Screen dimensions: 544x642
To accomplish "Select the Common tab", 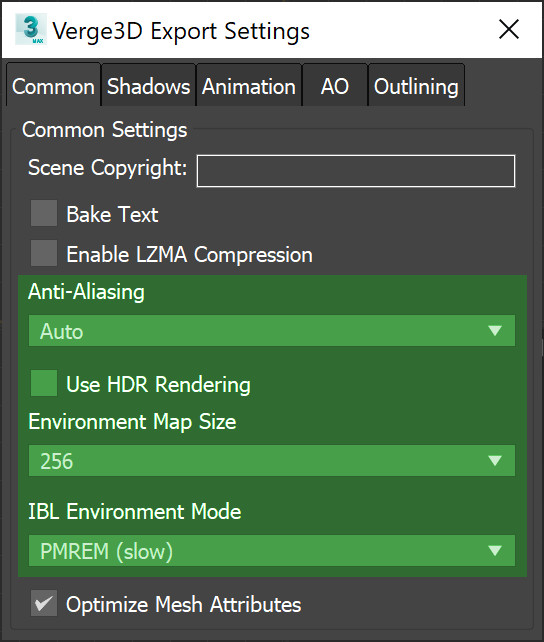I will point(54,84).
